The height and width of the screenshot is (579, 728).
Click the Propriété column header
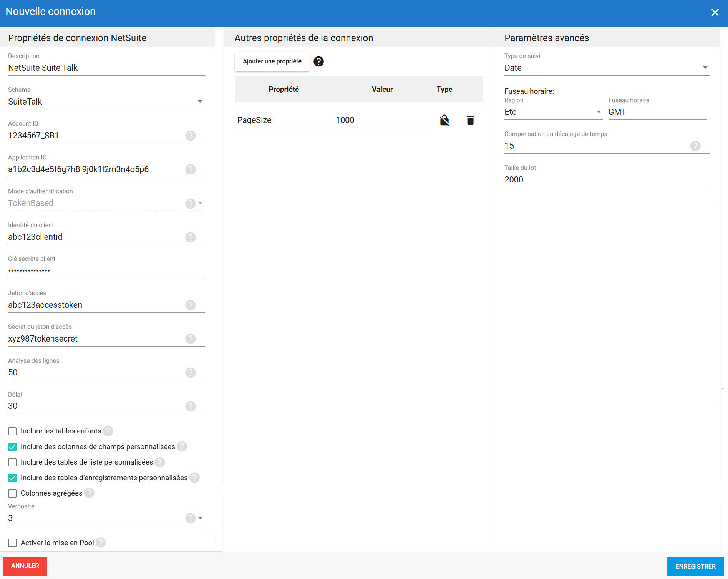284,90
